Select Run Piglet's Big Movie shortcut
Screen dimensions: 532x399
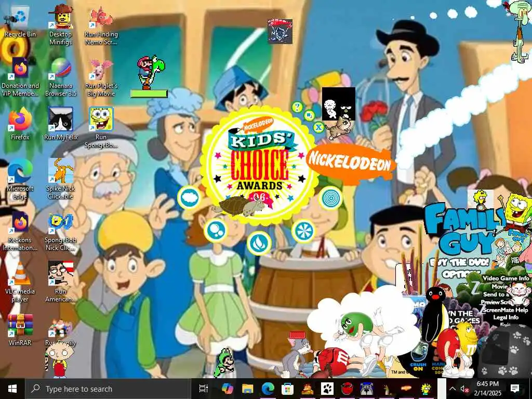coord(101,77)
